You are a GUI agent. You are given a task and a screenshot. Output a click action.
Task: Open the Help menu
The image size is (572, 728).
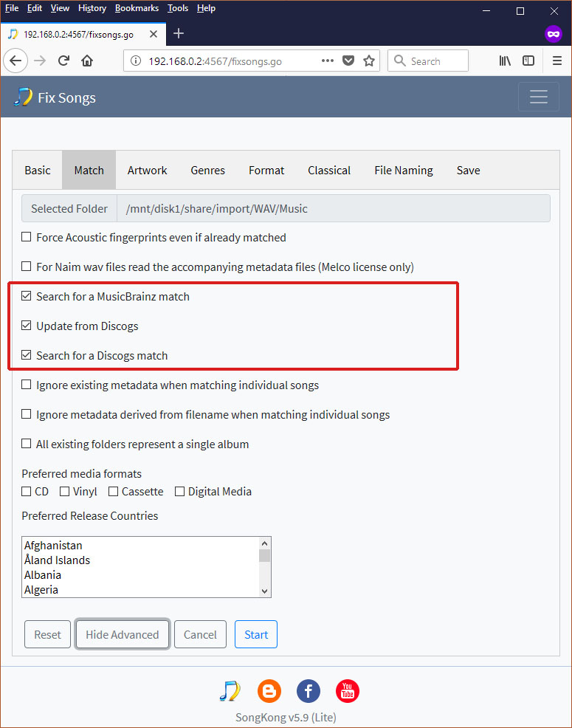coord(206,8)
